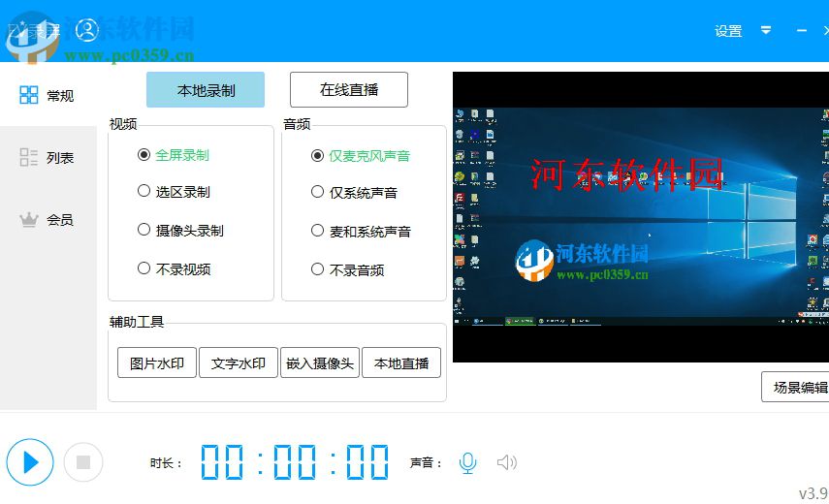Click the 常规 grid icon in sidebar
Viewport: 829px width, 504px height.
tap(28, 95)
